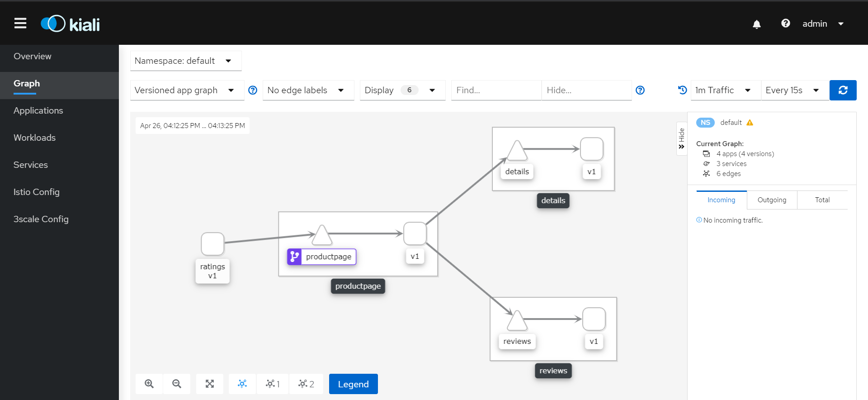Click the Hide input field
Image resolution: width=868 pixels, height=400 pixels.
point(586,90)
